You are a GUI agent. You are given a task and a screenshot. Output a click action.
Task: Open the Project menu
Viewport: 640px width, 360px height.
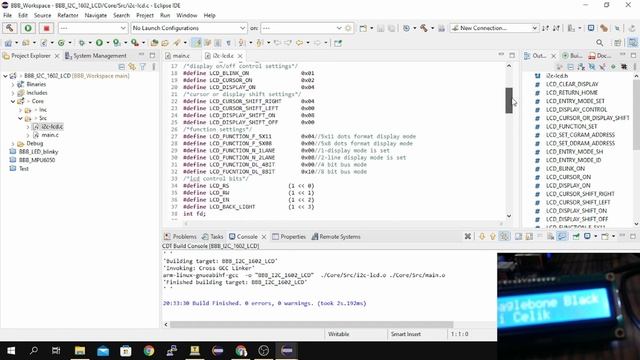tap(145, 15)
